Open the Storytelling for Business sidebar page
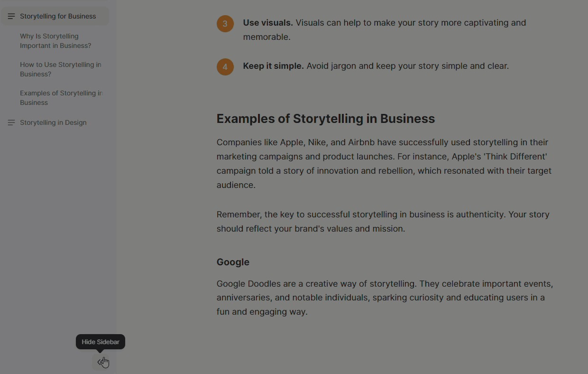The image size is (588, 374). [58, 16]
